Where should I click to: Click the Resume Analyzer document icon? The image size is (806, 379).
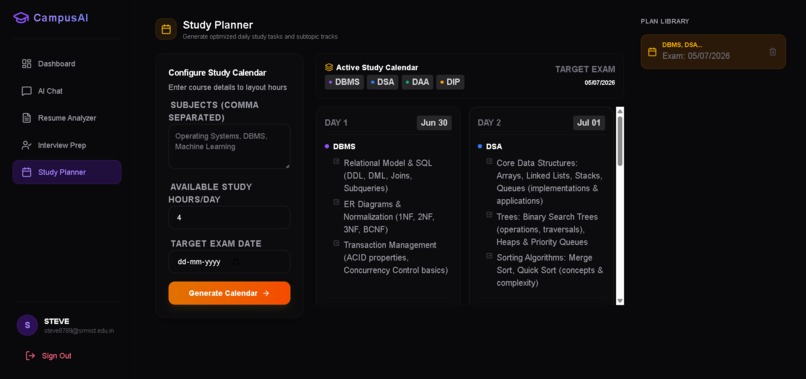point(26,118)
